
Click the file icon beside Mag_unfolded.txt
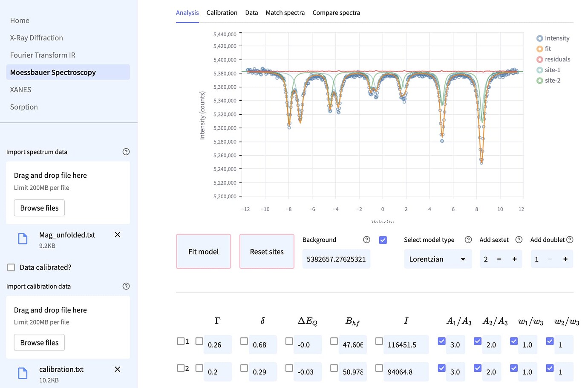tap(23, 239)
